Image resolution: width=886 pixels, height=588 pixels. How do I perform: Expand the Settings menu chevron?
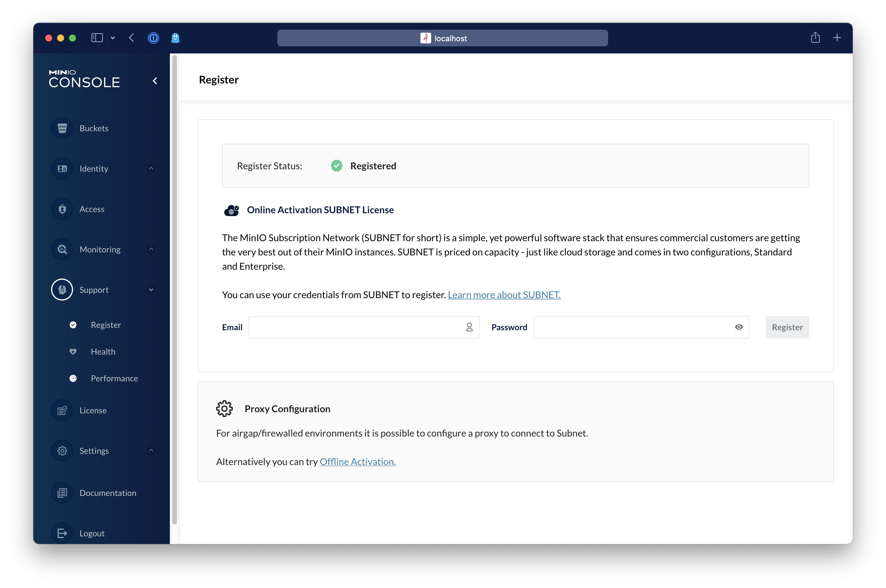(x=151, y=451)
